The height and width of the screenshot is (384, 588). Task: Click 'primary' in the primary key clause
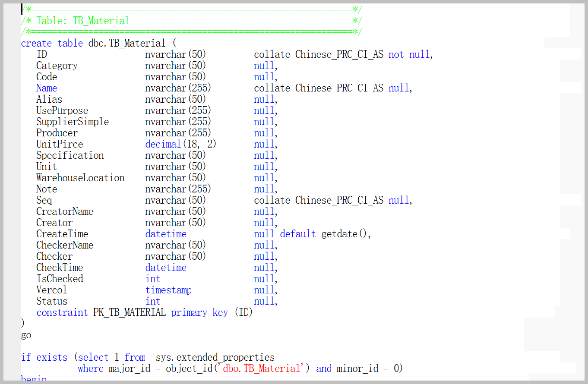tap(189, 312)
